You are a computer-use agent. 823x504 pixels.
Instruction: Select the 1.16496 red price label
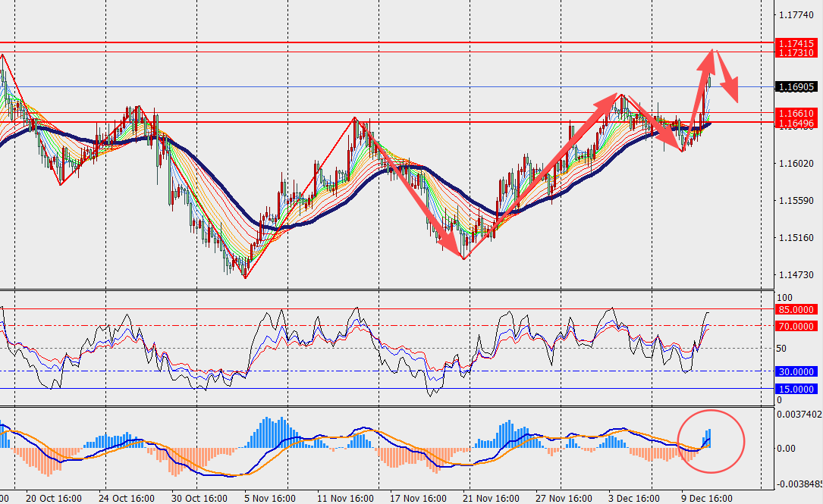(x=795, y=123)
